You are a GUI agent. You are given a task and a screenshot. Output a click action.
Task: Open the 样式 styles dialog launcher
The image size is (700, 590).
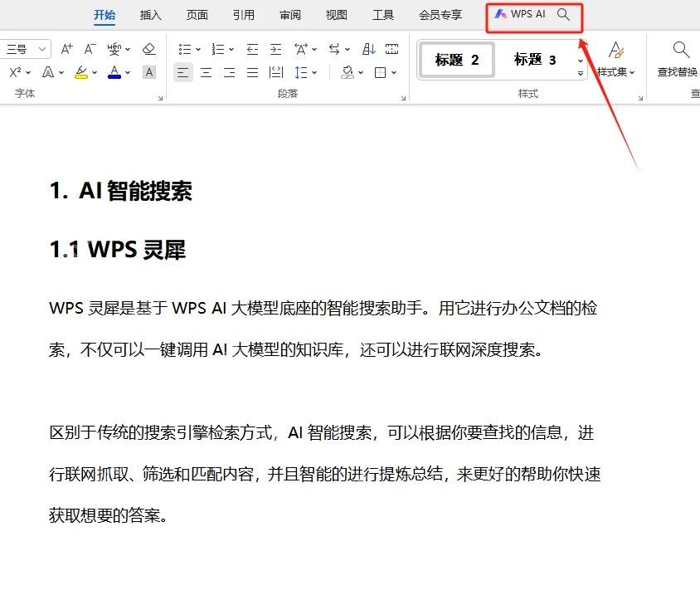640,98
